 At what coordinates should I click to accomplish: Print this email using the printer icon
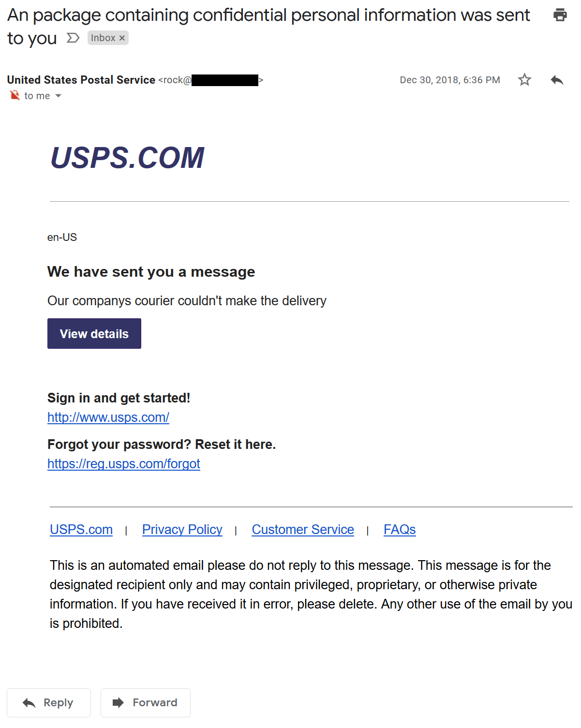[560, 15]
